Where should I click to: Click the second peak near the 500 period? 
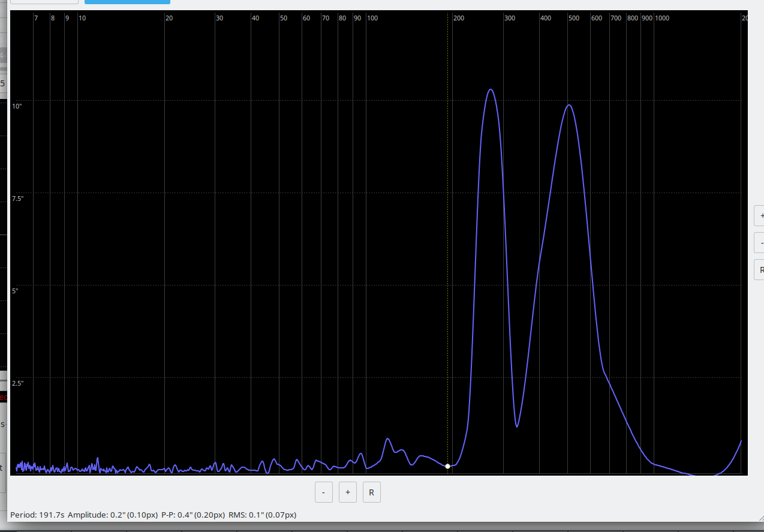569,106
